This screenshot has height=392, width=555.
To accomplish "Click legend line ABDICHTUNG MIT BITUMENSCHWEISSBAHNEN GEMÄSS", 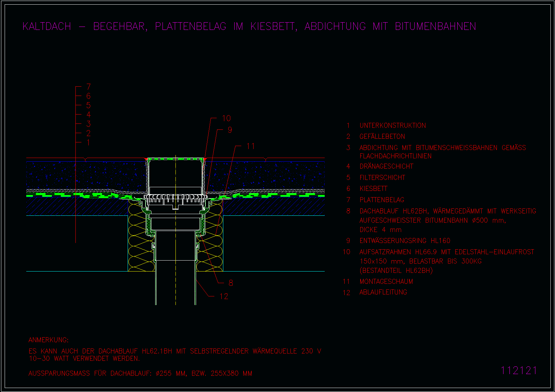I will pyautogui.click(x=443, y=148).
